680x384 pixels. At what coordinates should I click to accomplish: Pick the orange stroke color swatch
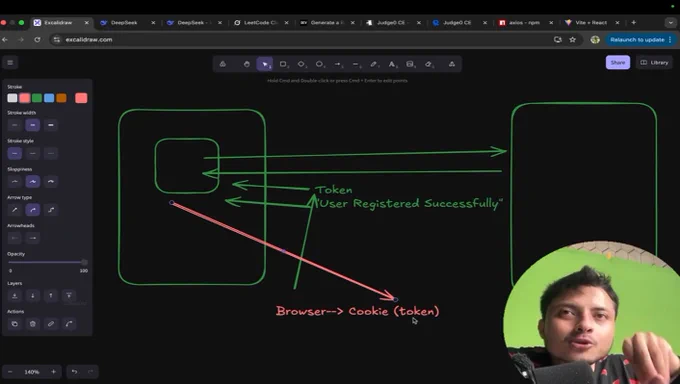(x=62, y=98)
